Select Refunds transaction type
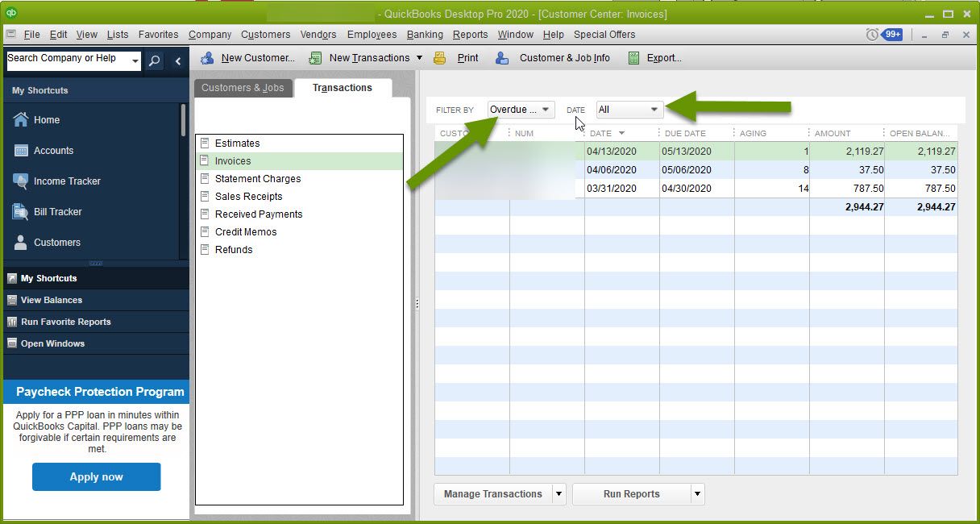Viewport: 980px width, 524px height. coord(299,250)
